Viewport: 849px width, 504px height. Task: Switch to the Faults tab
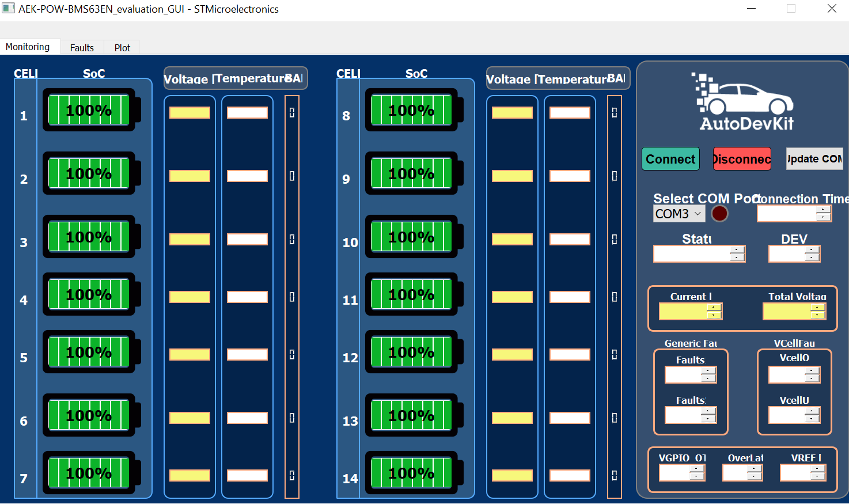[81, 48]
